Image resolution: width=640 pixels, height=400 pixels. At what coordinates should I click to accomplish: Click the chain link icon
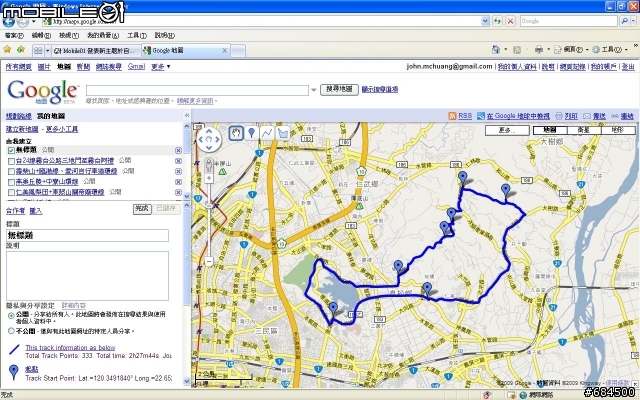click(x=615, y=116)
